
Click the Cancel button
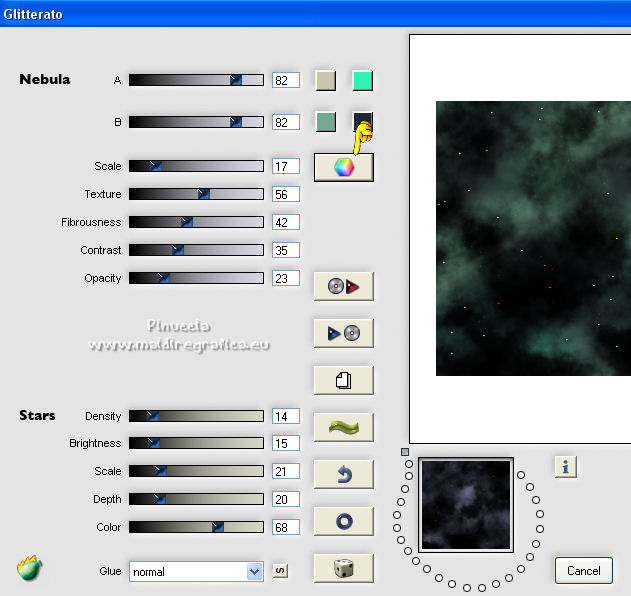pyautogui.click(x=583, y=571)
